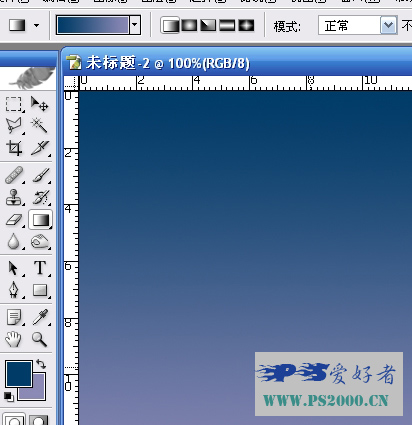The image size is (412, 425).
Task: Click the foreground color swatch
Action: (x=19, y=373)
